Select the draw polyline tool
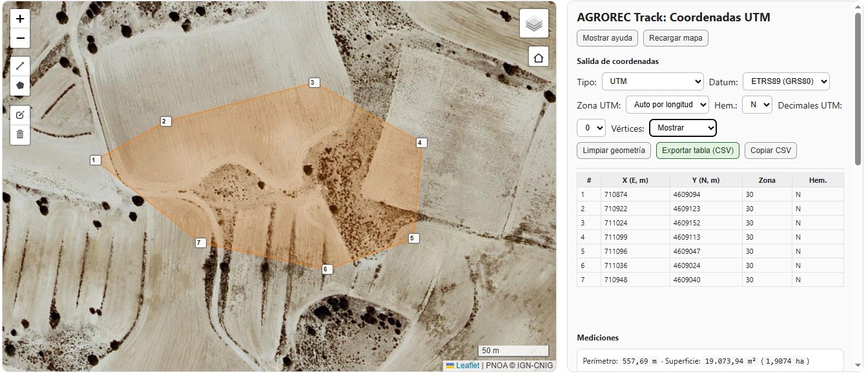Viewport: 868px width, 374px height. click(x=20, y=66)
